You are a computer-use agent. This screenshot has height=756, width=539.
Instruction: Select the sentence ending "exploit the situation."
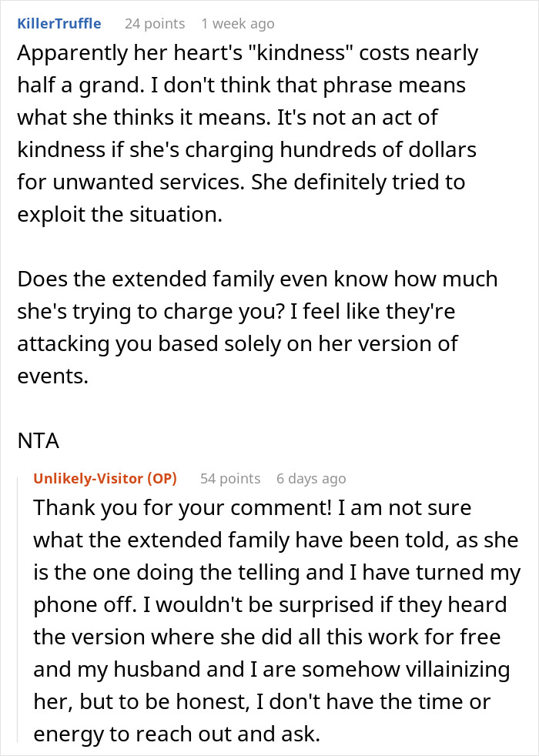(x=241, y=198)
